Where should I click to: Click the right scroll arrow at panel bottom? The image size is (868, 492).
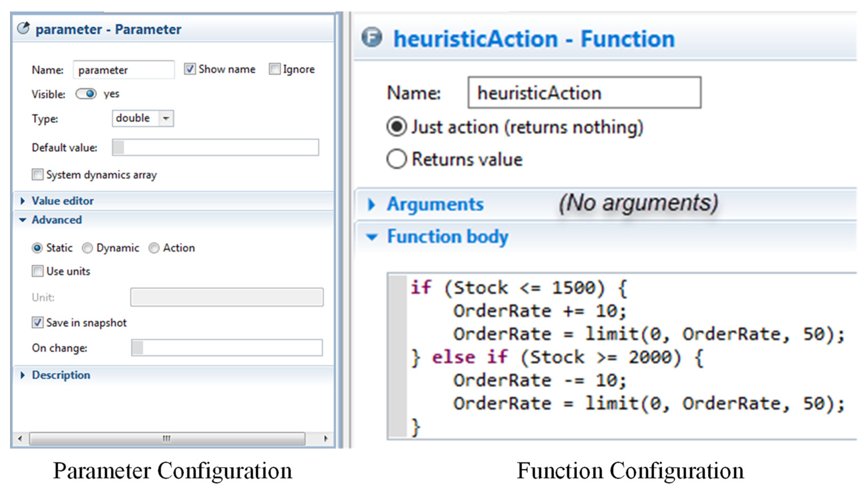[x=326, y=439]
